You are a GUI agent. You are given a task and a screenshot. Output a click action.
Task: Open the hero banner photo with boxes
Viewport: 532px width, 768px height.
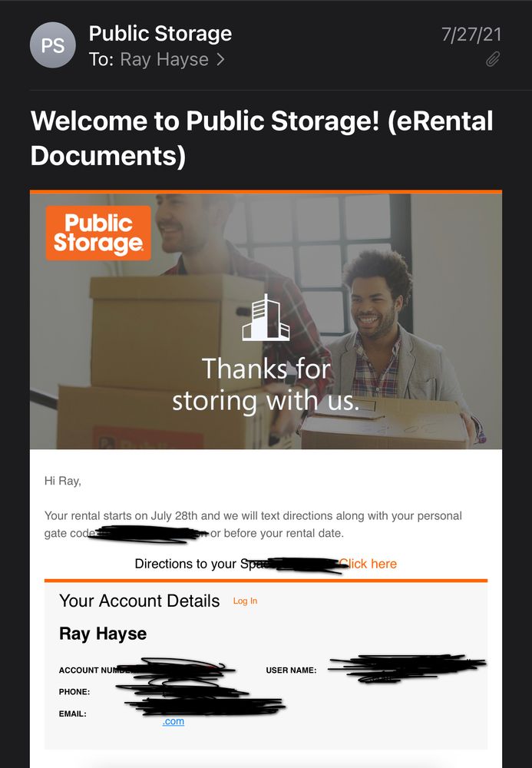click(x=266, y=321)
